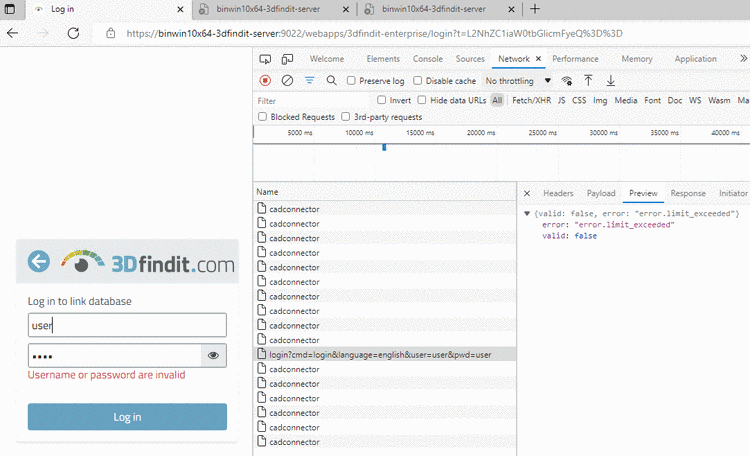This screenshot has height=456, width=750.
Task: Click the browser address bar URL
Action: (375, 33)
